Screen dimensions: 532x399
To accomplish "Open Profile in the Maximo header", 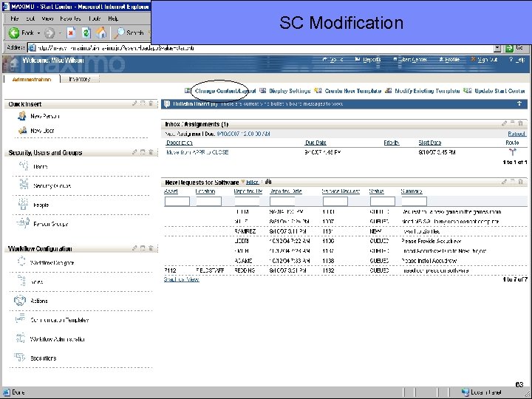I will [x=449, y=60].
